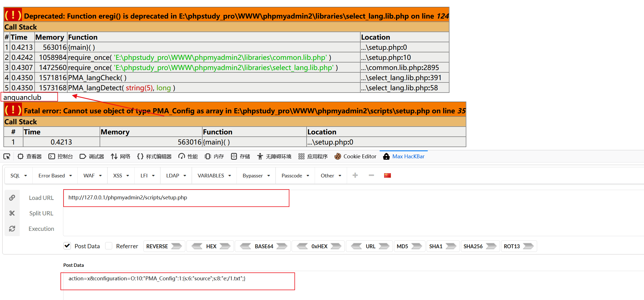
Task: Open Cookie Editor cookie icon
Action: [337, 156]
